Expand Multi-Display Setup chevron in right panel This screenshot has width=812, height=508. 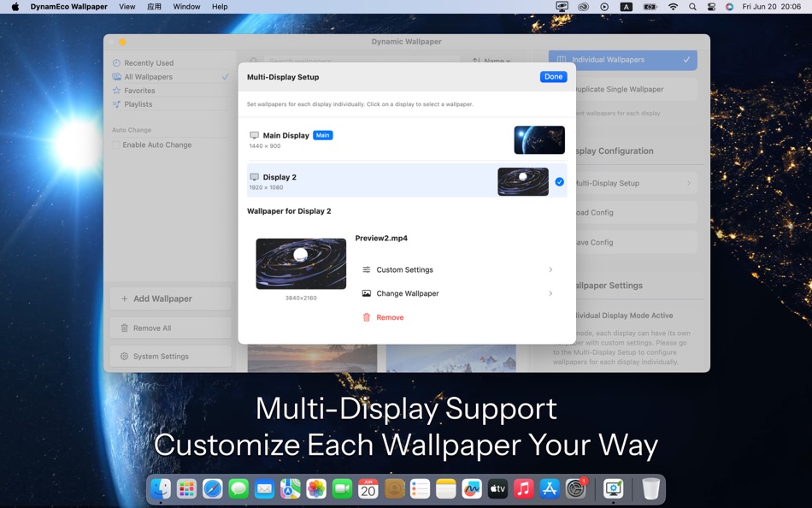689,183
